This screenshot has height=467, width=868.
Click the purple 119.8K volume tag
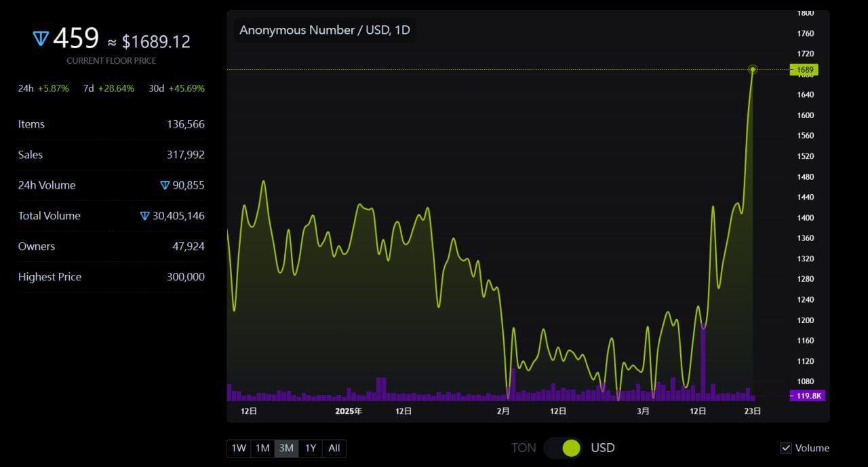(808, 396)
